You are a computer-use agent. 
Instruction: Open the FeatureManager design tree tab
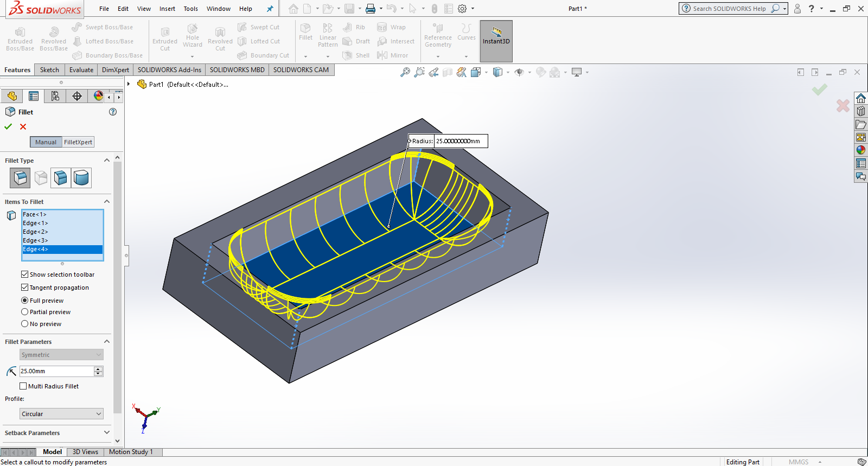12,96
